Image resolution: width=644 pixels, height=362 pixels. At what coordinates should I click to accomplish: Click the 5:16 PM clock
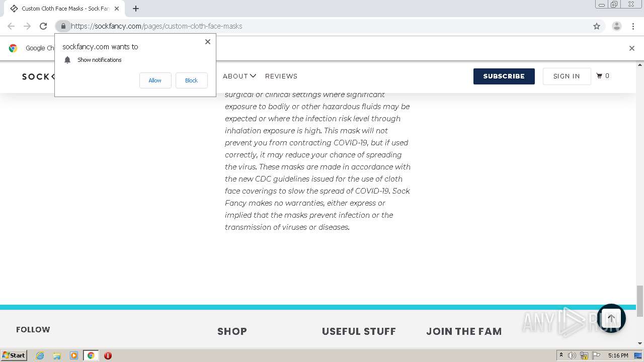click(x=618, y=355)
